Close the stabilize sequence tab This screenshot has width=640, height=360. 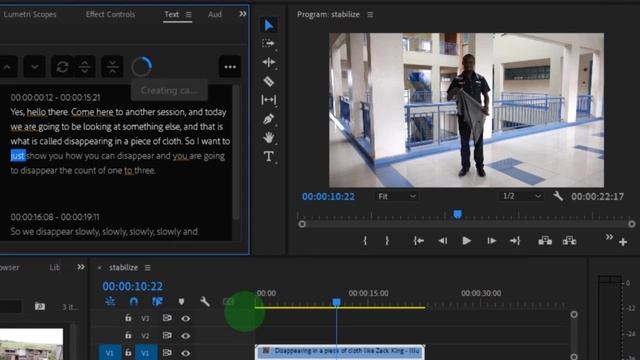click(x=99, y=268)
